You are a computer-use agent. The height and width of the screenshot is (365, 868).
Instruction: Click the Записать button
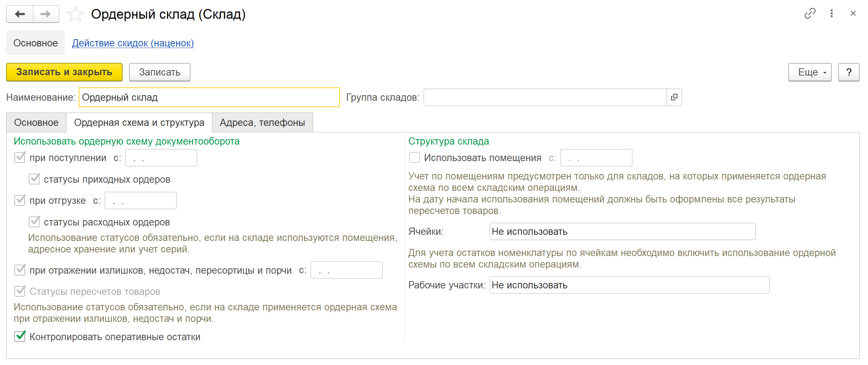point(160,72)
